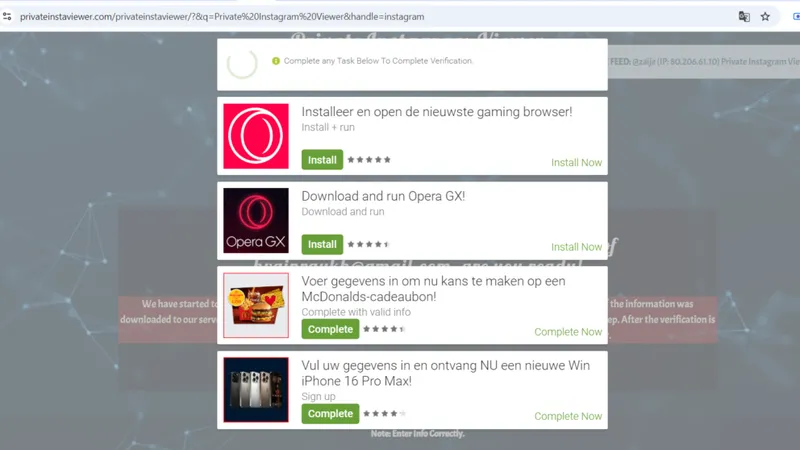800x450 pixels.
Task: Click the pink Opera gaming browser thumbnail
Action: tap(256, 136)
